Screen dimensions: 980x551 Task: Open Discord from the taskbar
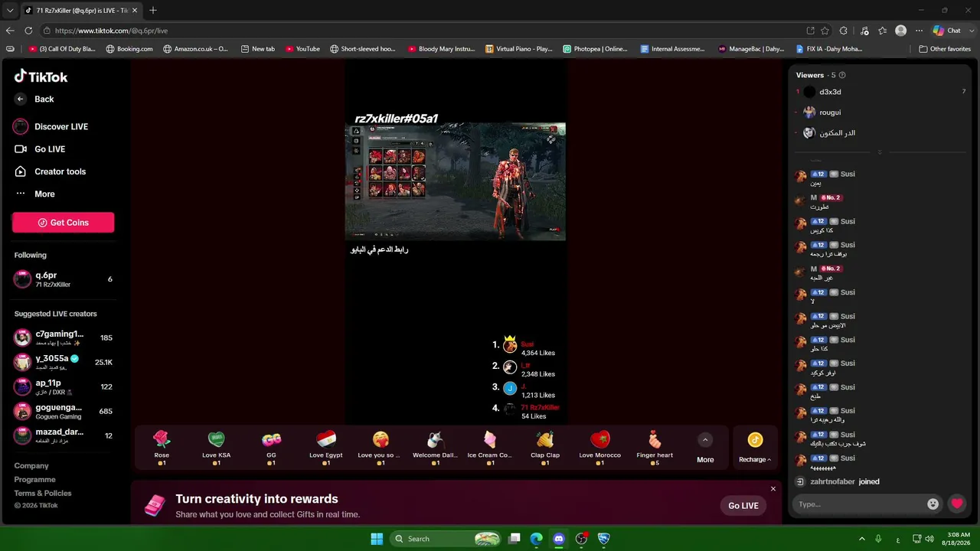(559, 539)
